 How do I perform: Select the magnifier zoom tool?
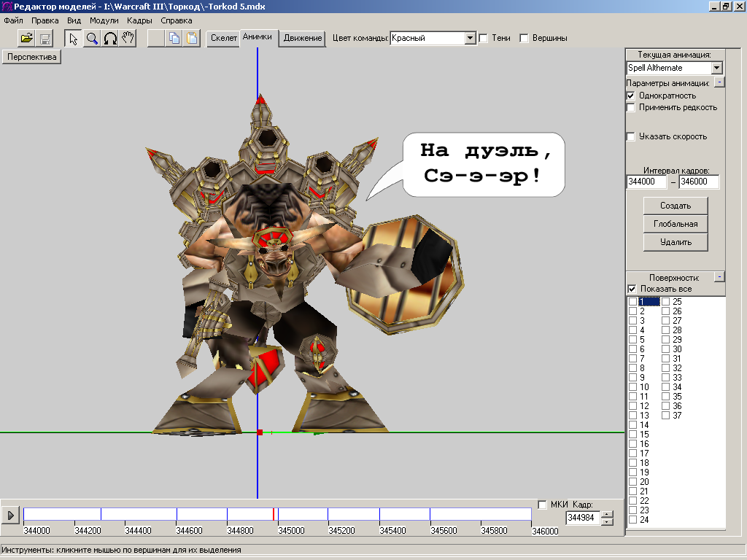pos(92,39)
